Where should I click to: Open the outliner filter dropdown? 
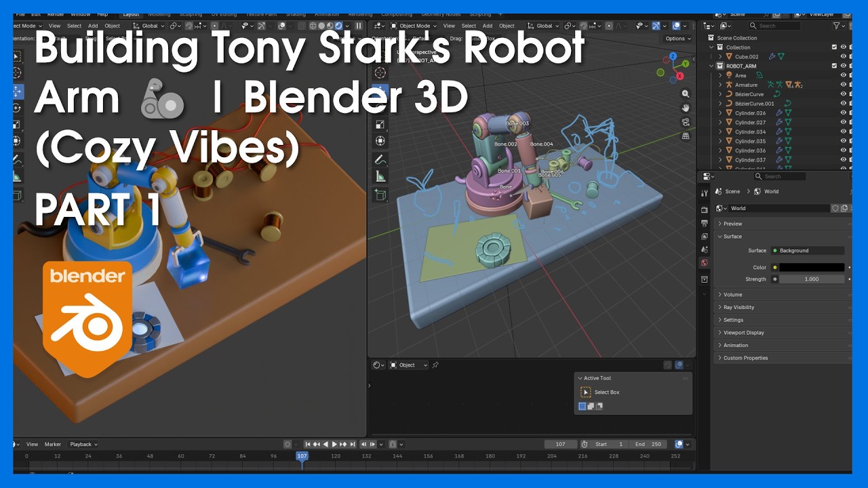(x=839, y=26)
